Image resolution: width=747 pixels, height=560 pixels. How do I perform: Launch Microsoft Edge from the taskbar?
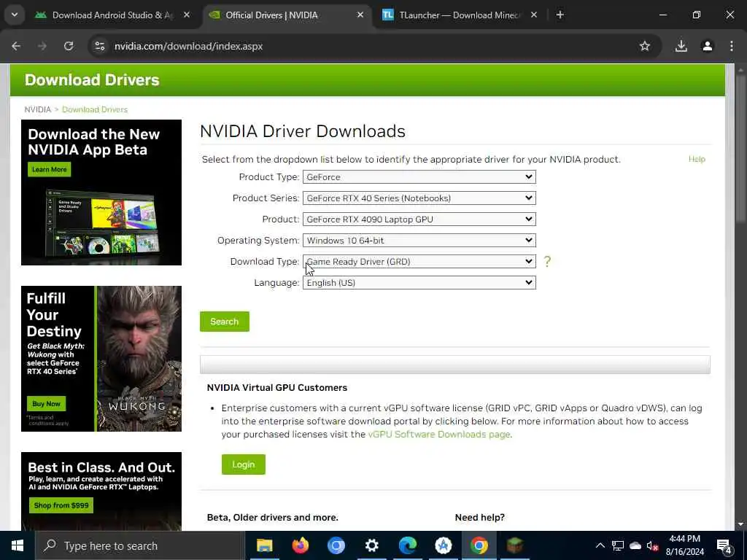407,545
